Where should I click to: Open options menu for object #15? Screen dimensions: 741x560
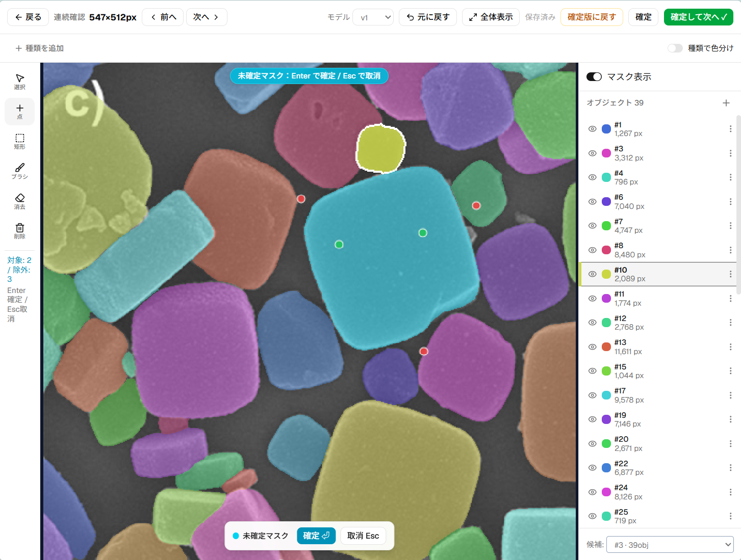[x=730, y=371]
